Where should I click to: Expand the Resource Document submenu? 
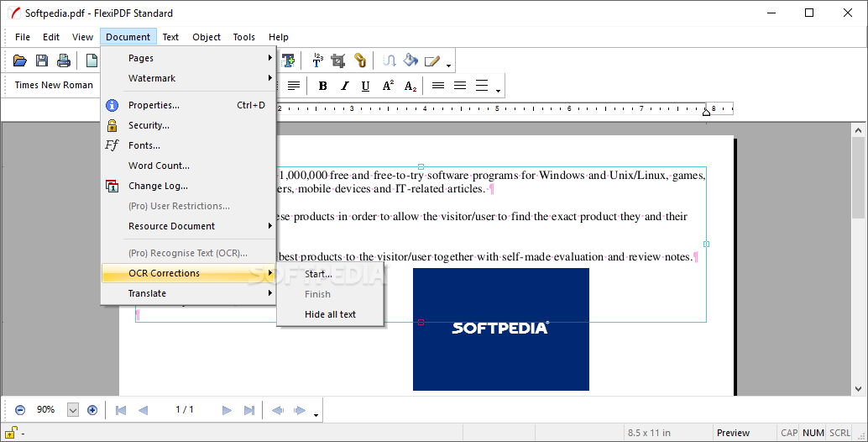pyautogui.click(x=188, y=226)
